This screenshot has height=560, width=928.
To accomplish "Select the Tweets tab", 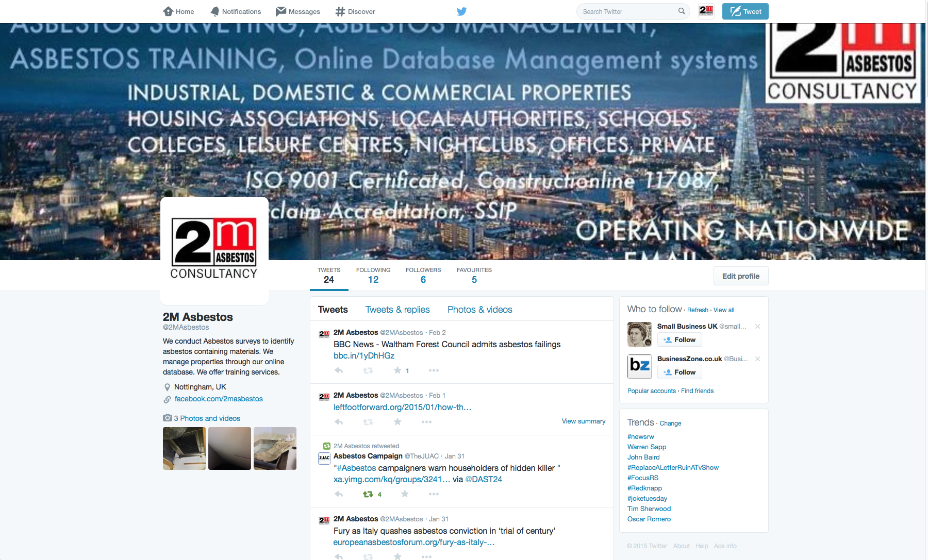I will pyautogui.click(x=333, y=310).
